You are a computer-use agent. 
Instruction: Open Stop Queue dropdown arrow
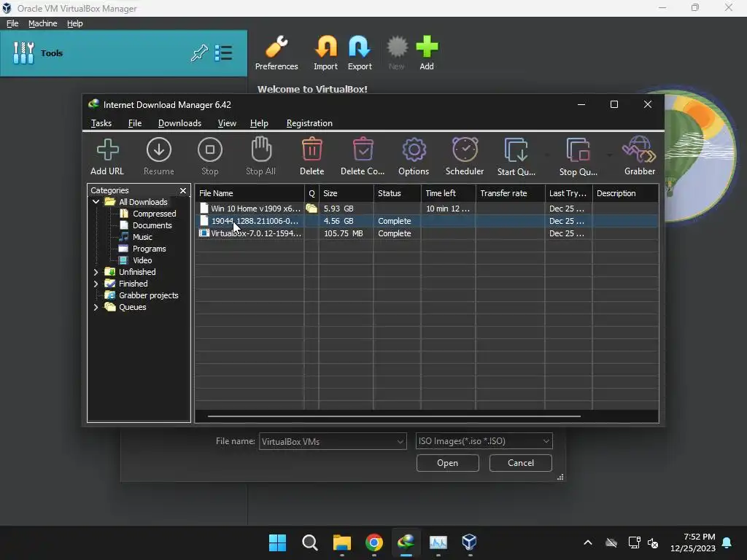click(609, 155)
